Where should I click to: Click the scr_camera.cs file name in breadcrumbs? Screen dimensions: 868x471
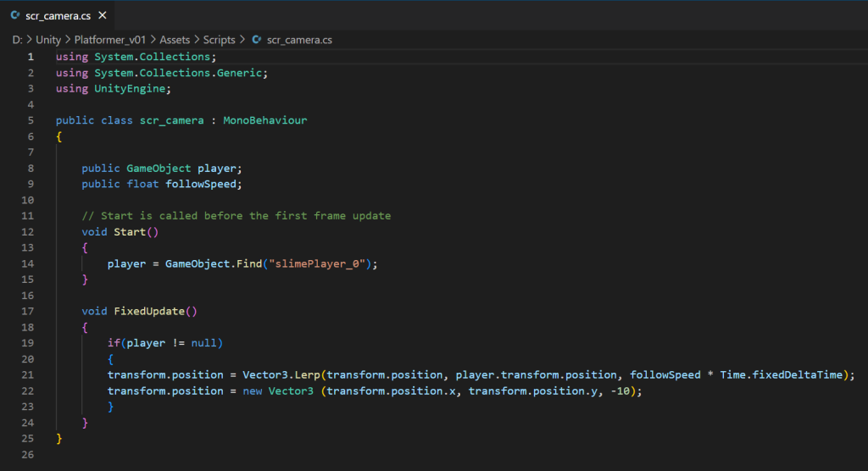[299, 40]
